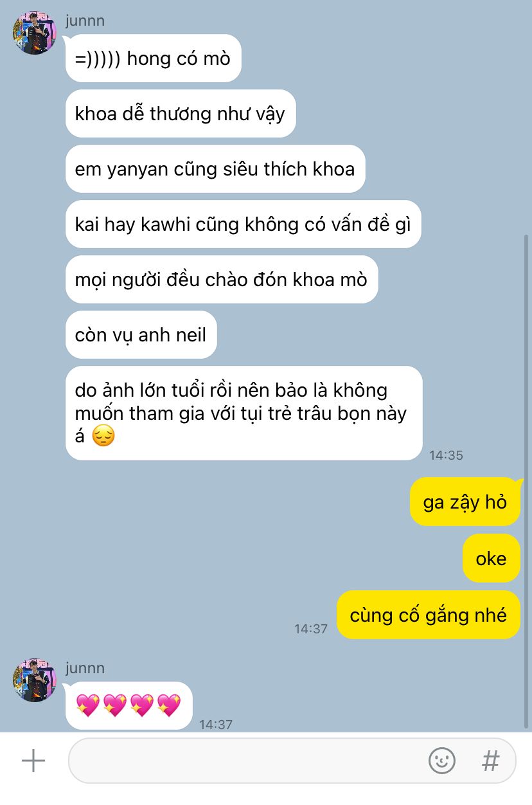Click the junnn sender name at the top
This screenshot has height=805, width=532.
tap(85, 21)
